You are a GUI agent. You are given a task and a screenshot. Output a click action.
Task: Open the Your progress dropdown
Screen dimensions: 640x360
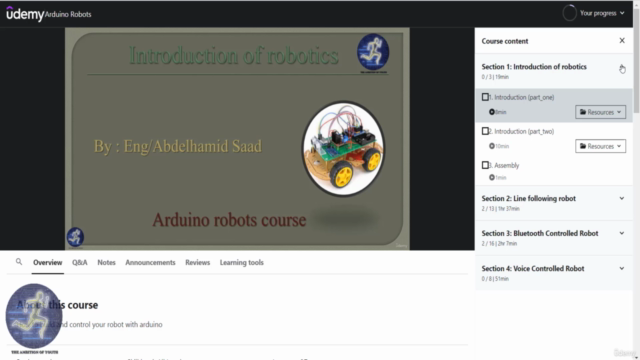602,13
